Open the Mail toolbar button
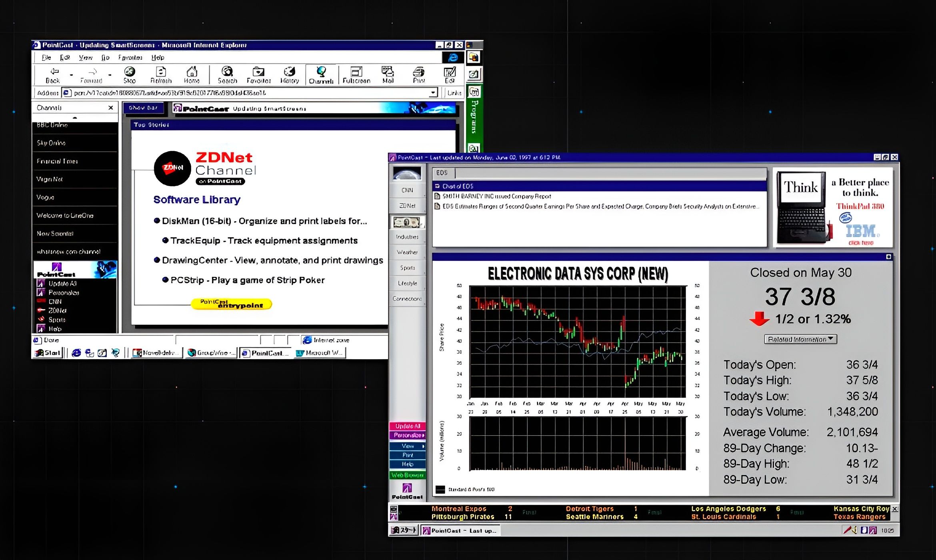 click(388, 75)
